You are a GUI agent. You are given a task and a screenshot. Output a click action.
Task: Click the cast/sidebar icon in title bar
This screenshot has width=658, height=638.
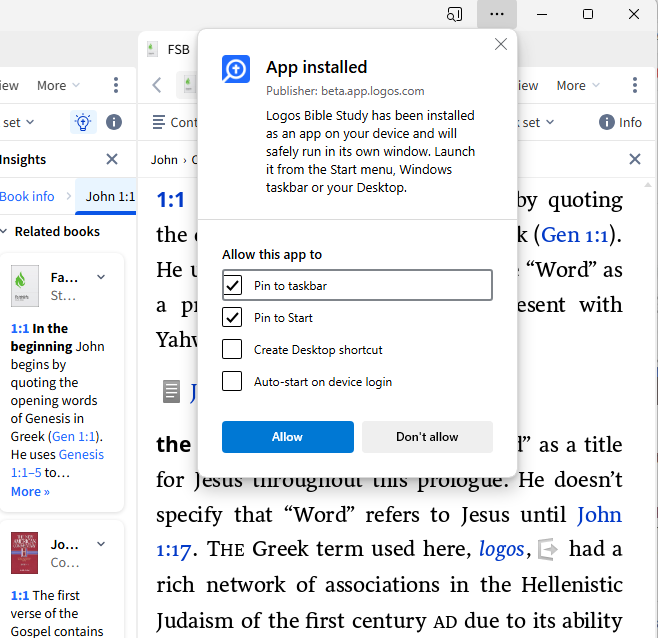click(454, 14)
